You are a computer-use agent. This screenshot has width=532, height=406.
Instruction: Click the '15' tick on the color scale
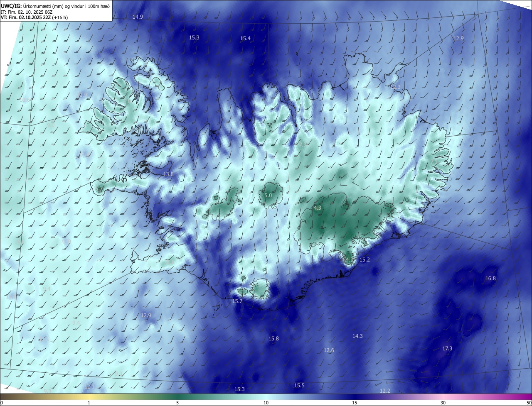click(x=355, y=403)
